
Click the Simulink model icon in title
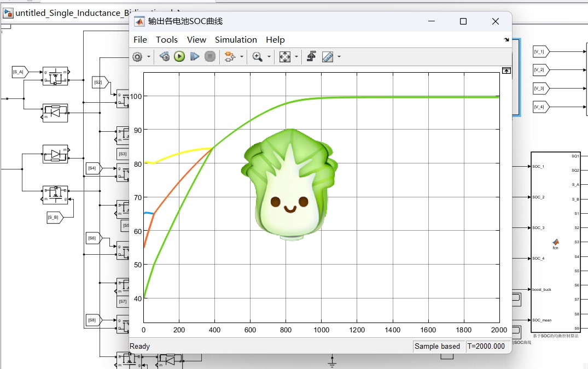8,13
